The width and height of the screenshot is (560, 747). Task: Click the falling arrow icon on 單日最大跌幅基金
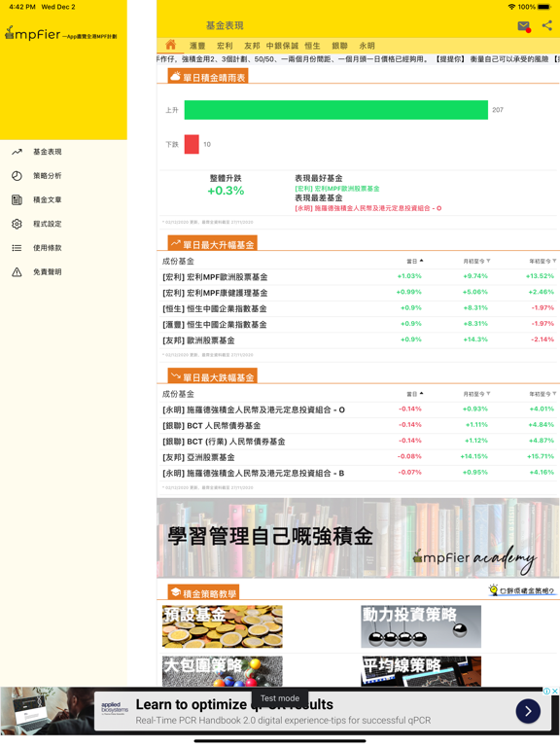(x=175, y=376)
